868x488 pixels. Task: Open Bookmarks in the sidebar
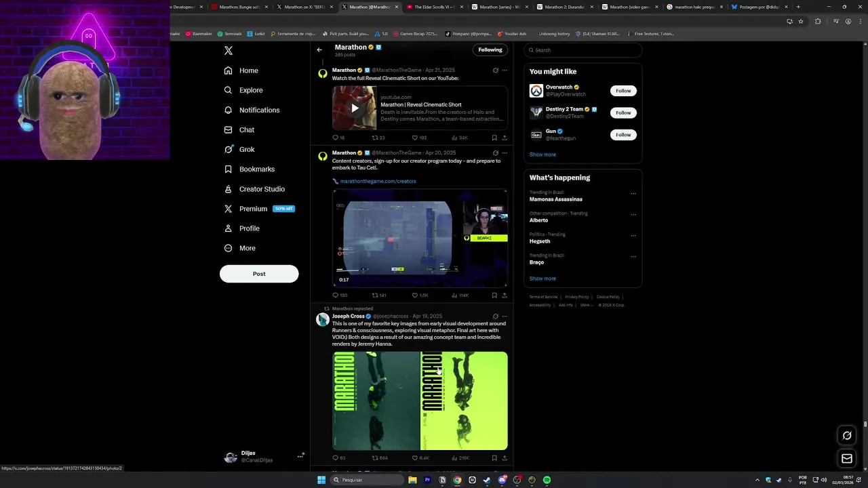pyautogui.click(x=250, y=169)
